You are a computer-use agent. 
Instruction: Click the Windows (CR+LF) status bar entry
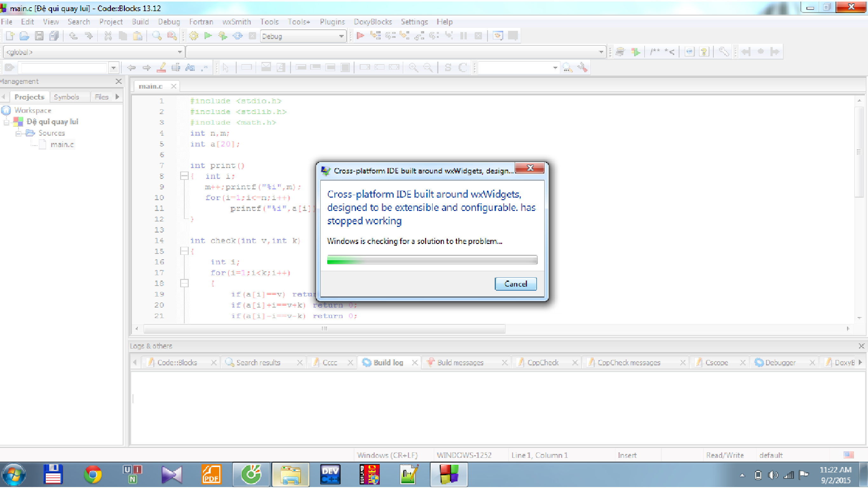(388, 456)
